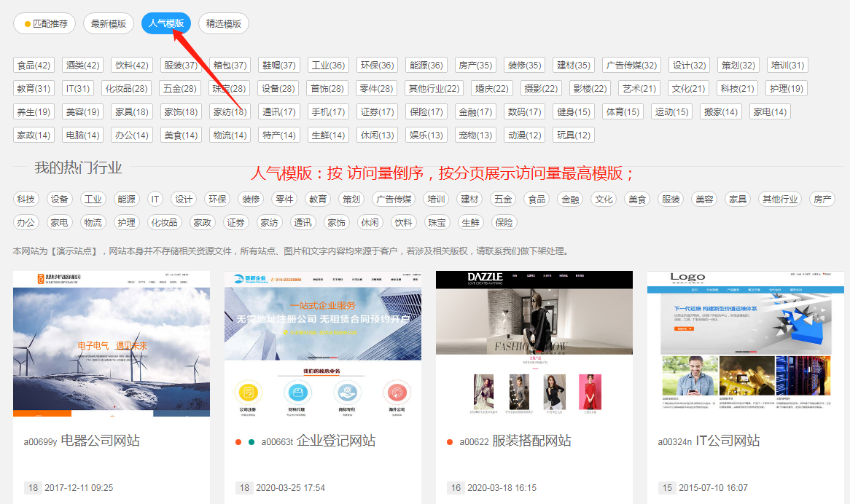Open the wind turbine template thumbnail
This screenshot has height=504, width=850.
112,342
